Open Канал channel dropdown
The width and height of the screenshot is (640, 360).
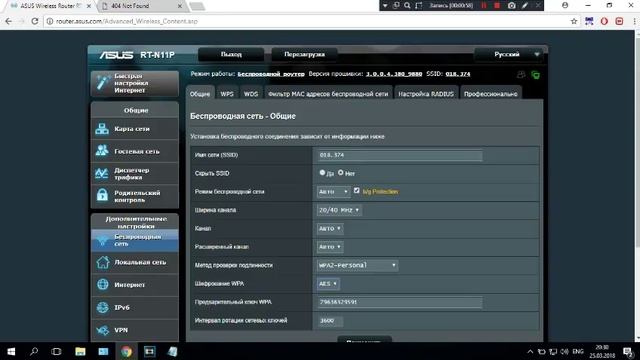coord(330,229)
